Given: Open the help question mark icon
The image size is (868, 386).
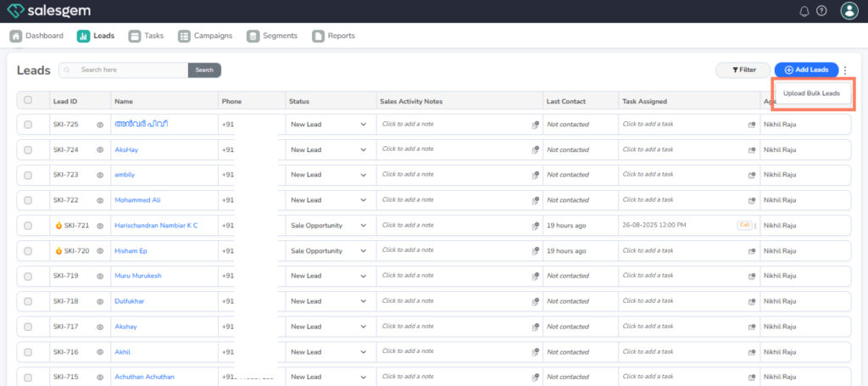Looking at the screenshot, I should point(821,11).
